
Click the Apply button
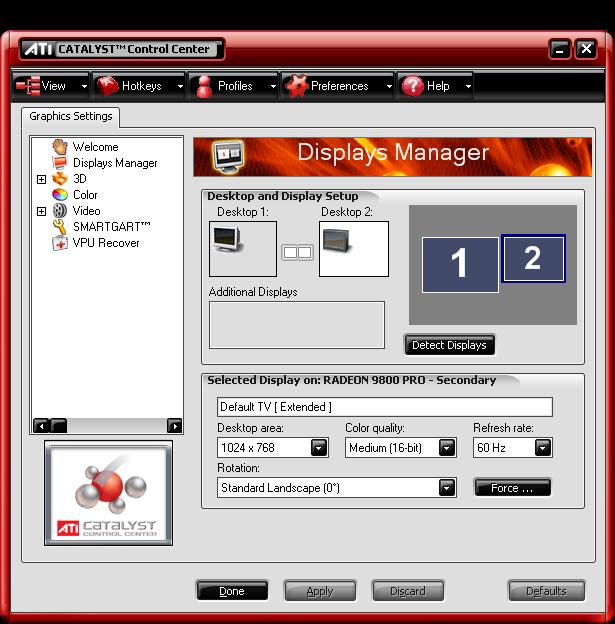coord(320,591)
